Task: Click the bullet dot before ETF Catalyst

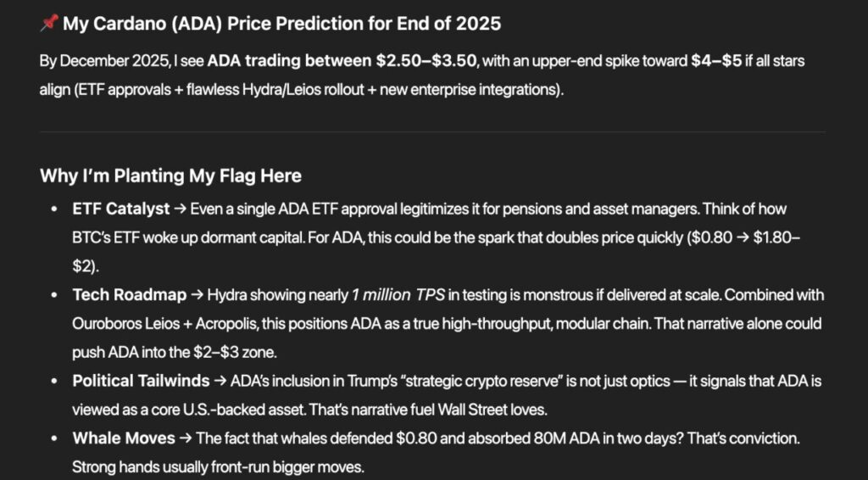Action: pyautogui.click(x=55, y=209)
